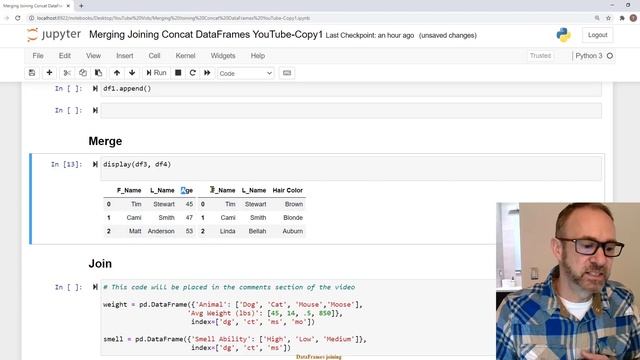Bookmark this page with star icon
The image size is (640, 360).
(x=609, y=18)
